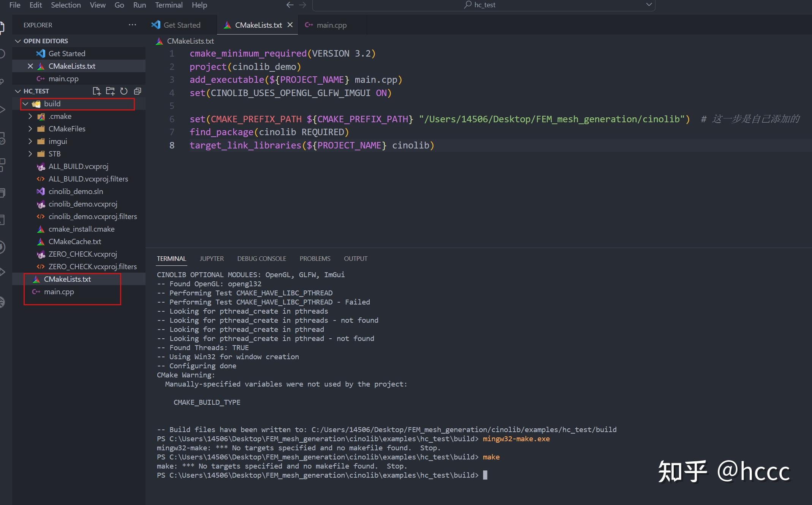The image size is (812, 505).
Task: Collapse all folders using the Explorer icon
Action: tap(138, 91)
